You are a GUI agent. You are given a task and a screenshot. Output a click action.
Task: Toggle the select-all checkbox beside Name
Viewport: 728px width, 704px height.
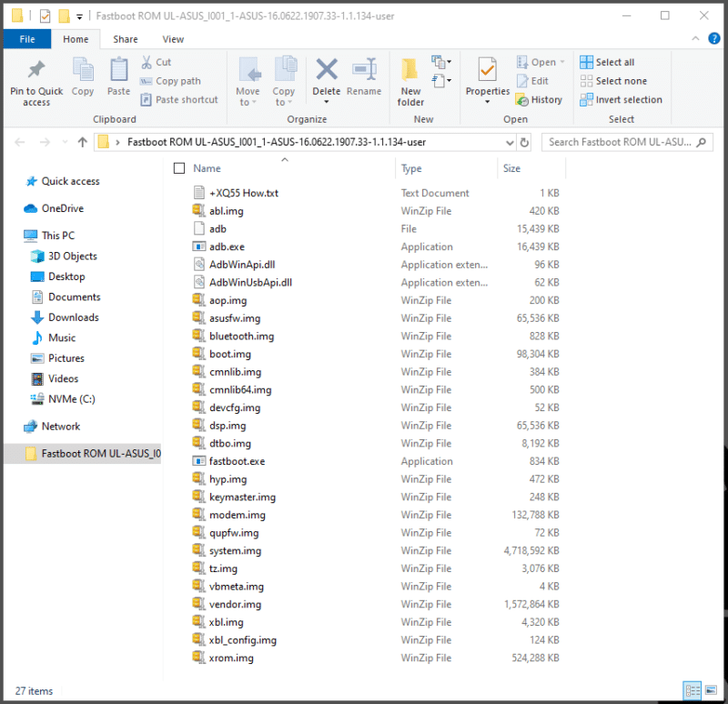coord(179,168)
